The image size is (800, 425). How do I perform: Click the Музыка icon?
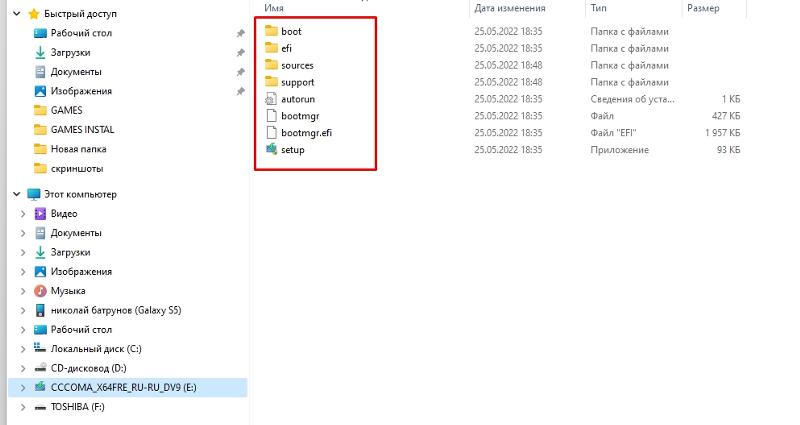[x=40, y=291]
